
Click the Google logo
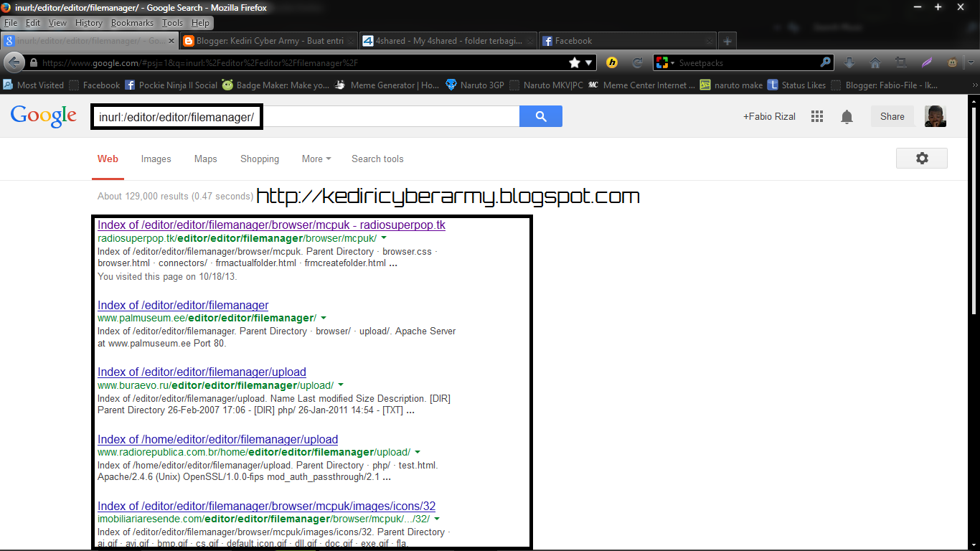(x=43, y=116)
